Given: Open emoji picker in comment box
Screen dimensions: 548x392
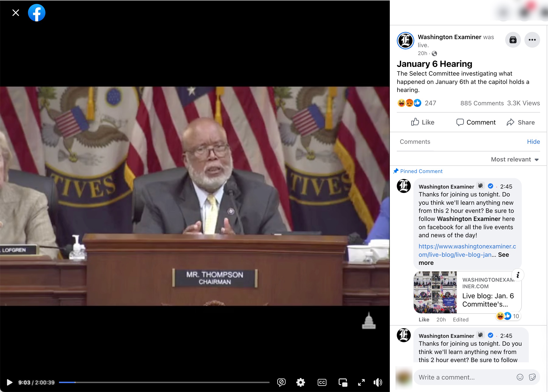Looking at the screenshot, I should click(520, 377).
